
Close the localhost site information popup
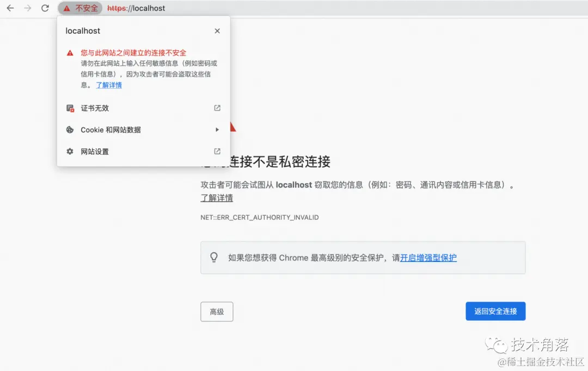(217, 31)
